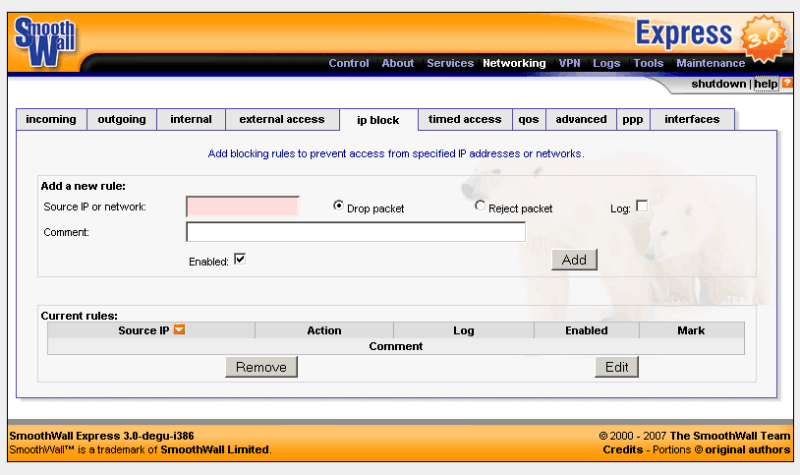
Task: Focus the Comment text field
Action: [x=356, y=232]
